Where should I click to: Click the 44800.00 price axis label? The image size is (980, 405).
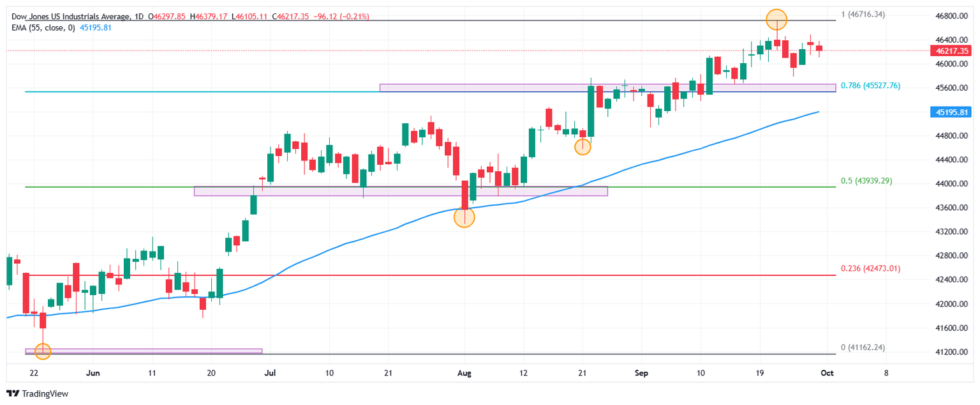point(952,136)
